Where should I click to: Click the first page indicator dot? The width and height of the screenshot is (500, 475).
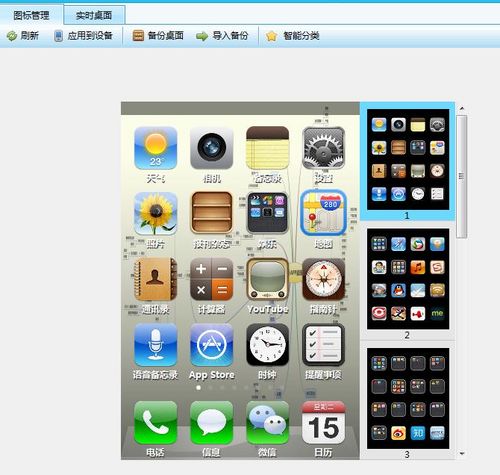(199, 387)
